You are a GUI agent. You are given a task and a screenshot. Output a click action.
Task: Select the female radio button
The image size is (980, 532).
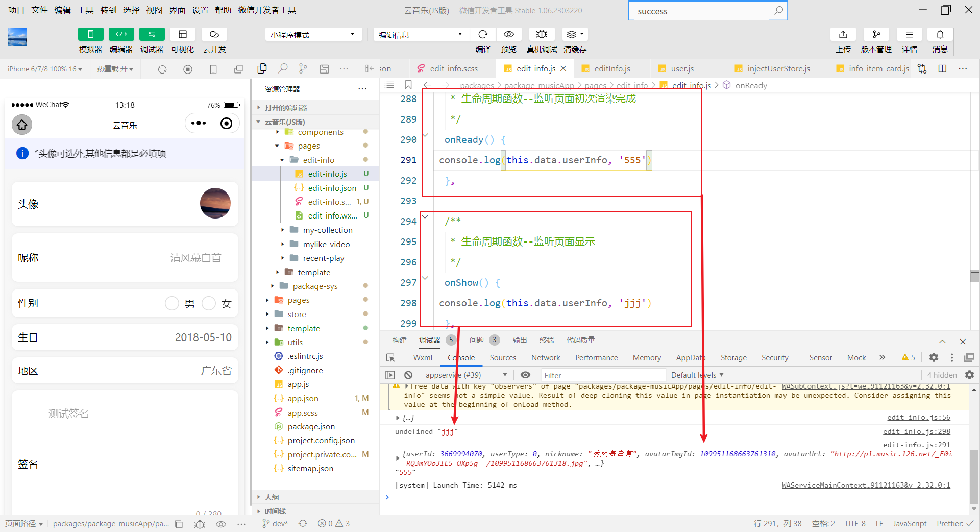pyautogui.click(x=209, y=303)
